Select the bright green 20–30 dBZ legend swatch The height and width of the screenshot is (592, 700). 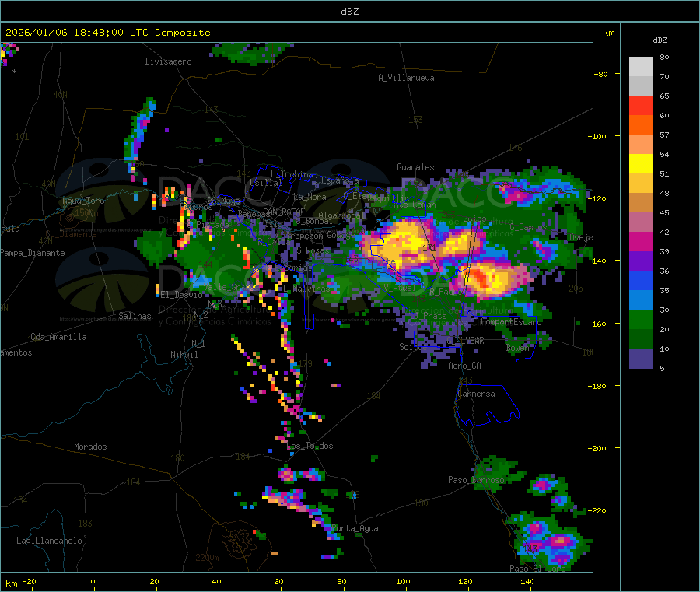[641, 319]
